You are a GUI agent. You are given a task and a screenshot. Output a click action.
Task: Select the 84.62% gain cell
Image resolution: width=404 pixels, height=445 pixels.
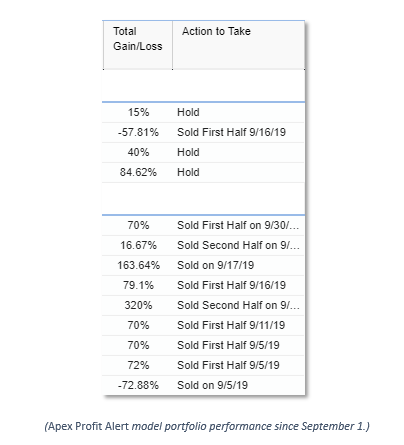[x=138, y=172]
